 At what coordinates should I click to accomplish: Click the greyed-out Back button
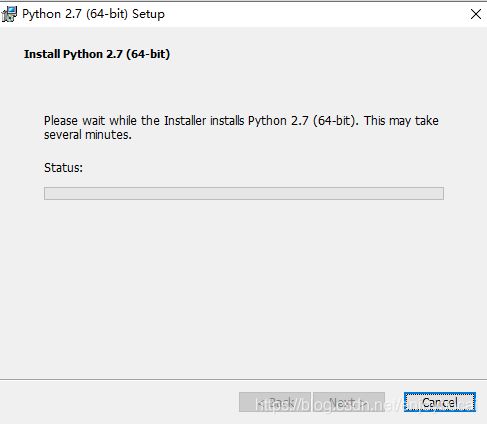point(275,402)
